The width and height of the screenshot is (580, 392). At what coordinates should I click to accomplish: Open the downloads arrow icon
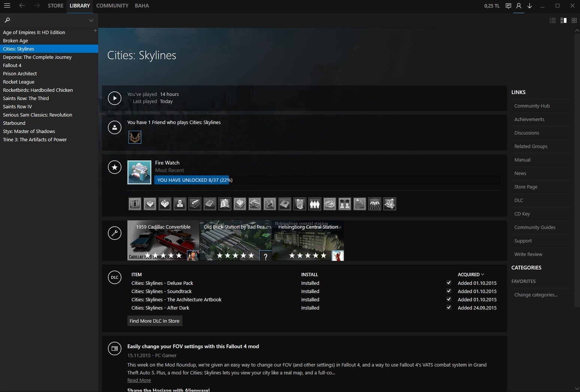tap(529, 6)
